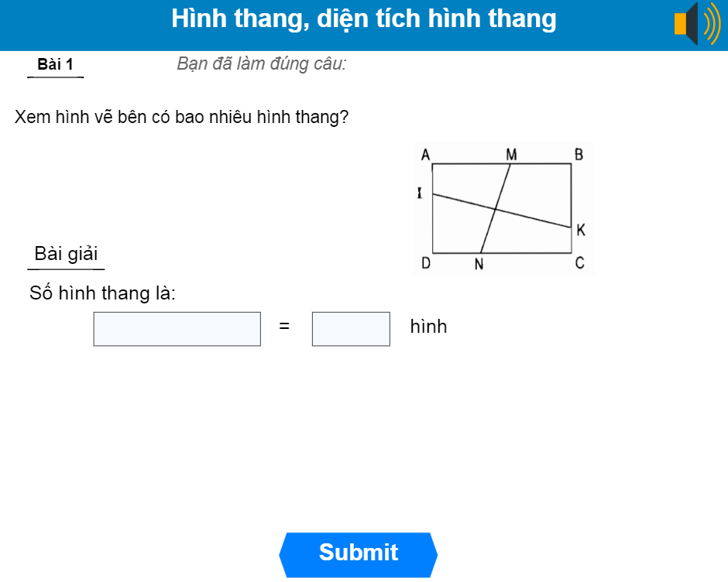This screenshot has width=728, height=582.
Task: Click vertex C of the figure
Action: coord(581,263)
